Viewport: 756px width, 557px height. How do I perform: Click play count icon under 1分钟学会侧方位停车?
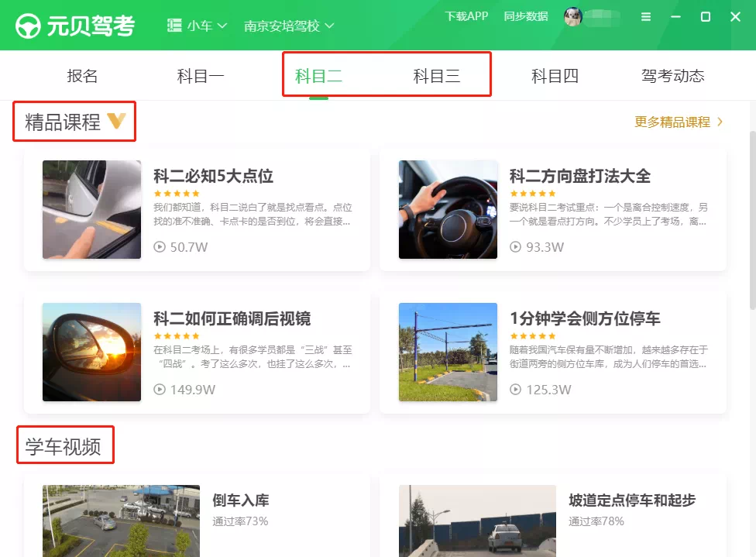[516, 390]
